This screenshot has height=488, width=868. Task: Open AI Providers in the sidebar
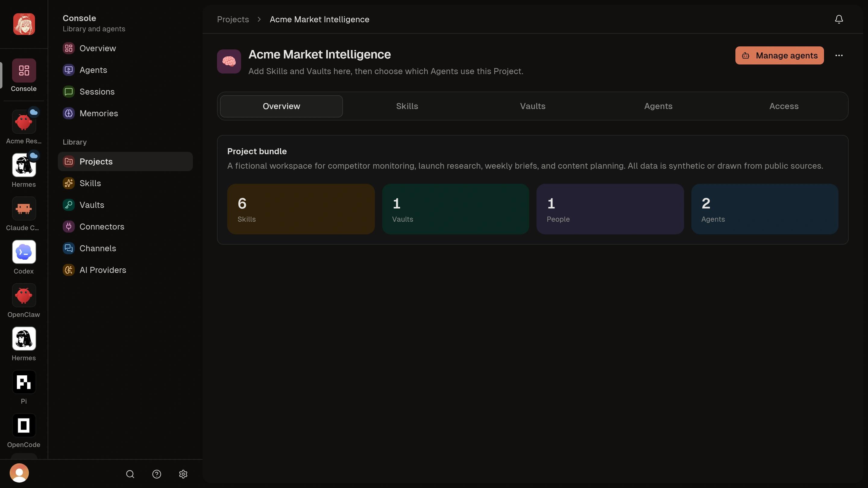click(125, 270)
